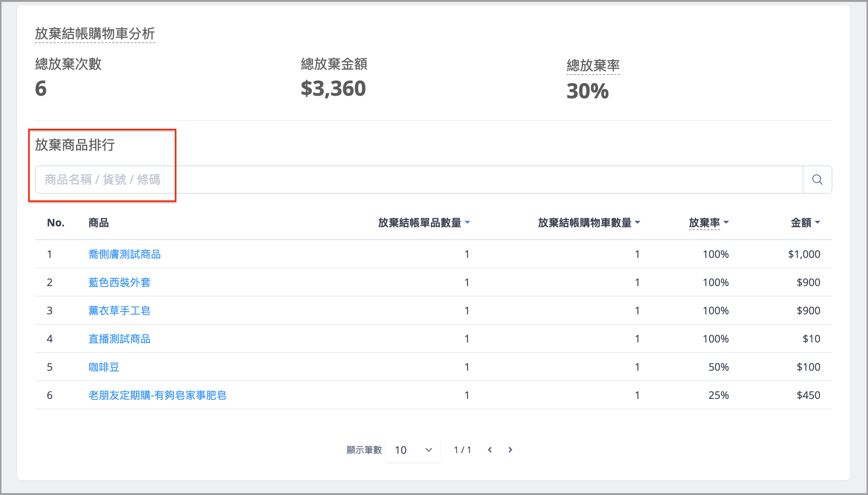Open the 顯示筆數 page size dropdown
This screenshot has width=868, height=495.
[413, 450]
